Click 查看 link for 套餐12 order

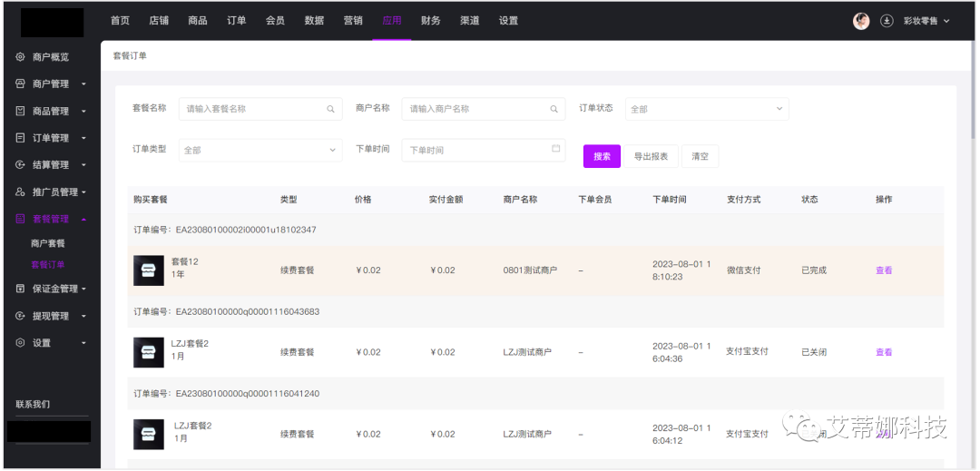[884, 270]
